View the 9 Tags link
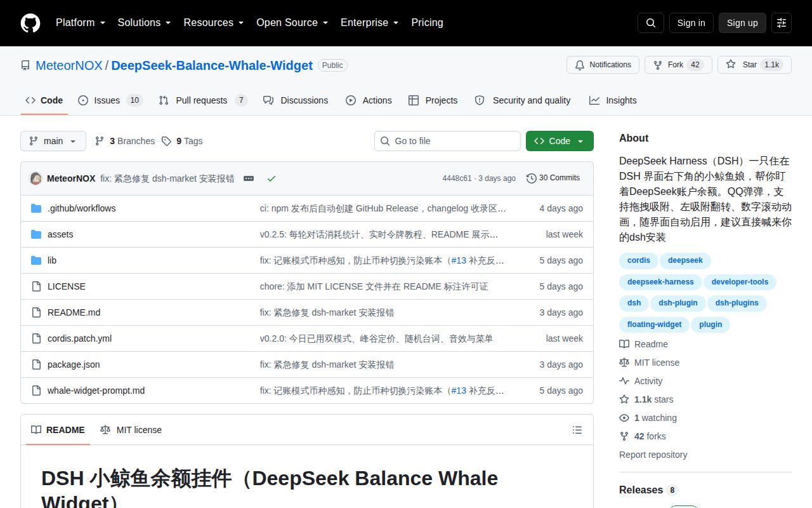 182,141
